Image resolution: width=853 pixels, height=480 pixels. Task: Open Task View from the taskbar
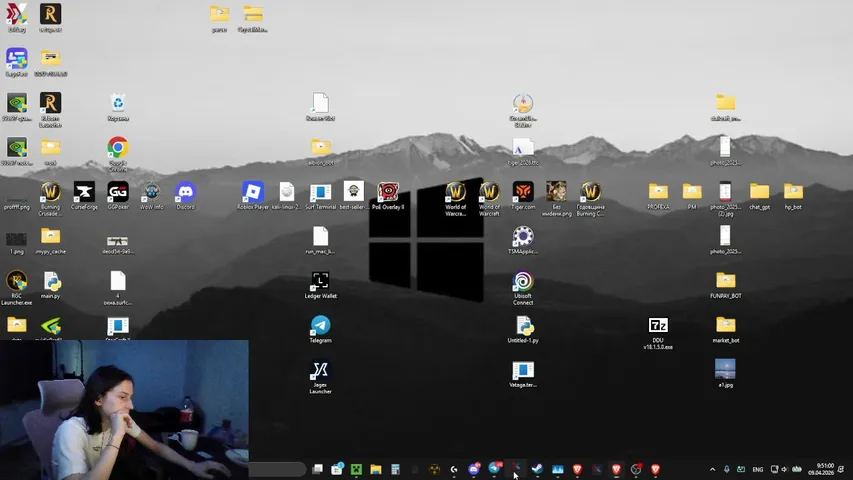click(x=317, y=469)
